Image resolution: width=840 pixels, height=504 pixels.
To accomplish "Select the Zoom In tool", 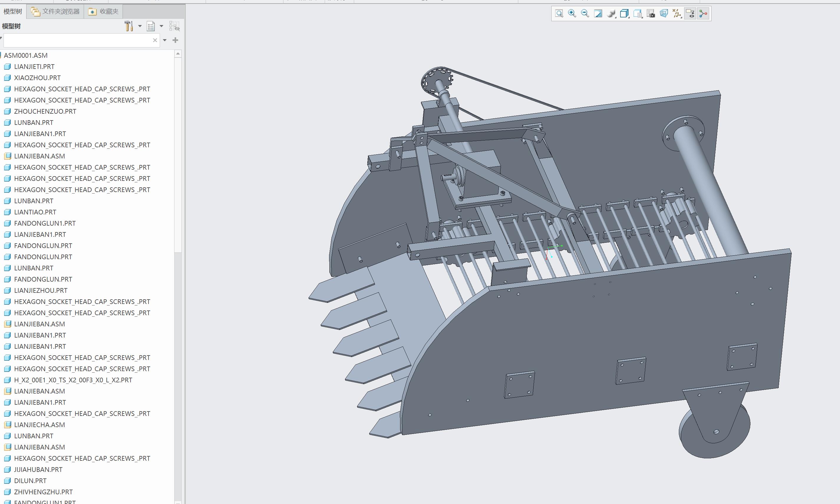I will pos(572,14).
